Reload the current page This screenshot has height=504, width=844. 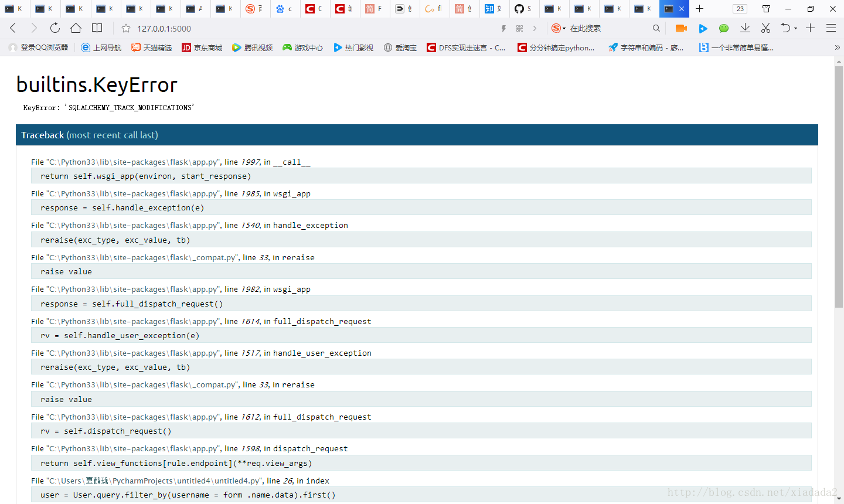pos(55,28)
